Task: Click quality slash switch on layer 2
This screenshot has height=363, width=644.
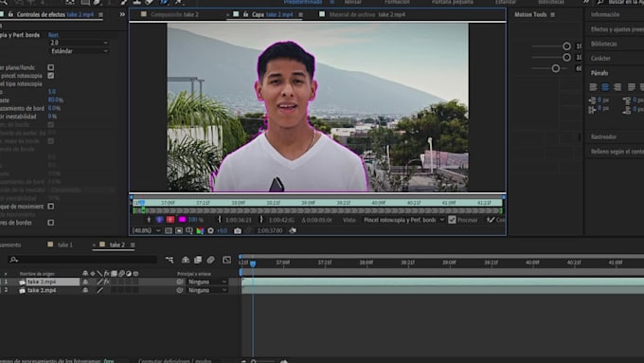Action: 99,290
